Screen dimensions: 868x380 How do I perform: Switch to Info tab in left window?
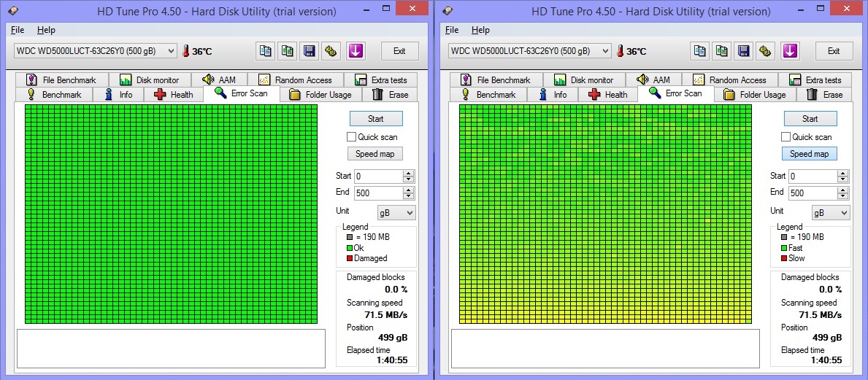click(x=118, y=95)
